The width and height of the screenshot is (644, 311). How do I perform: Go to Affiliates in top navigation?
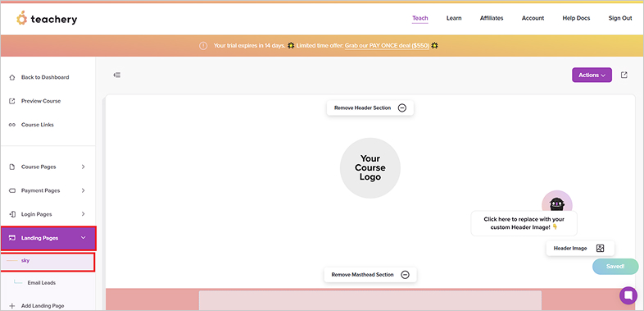(492, 18)
